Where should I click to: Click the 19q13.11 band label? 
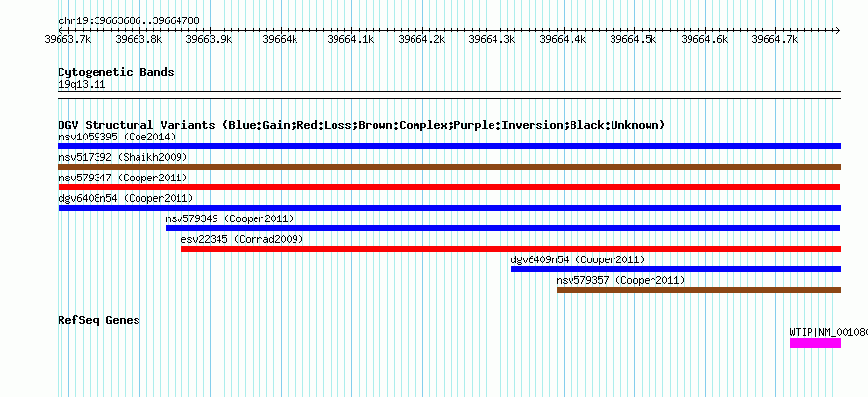(x=82, y=85)
